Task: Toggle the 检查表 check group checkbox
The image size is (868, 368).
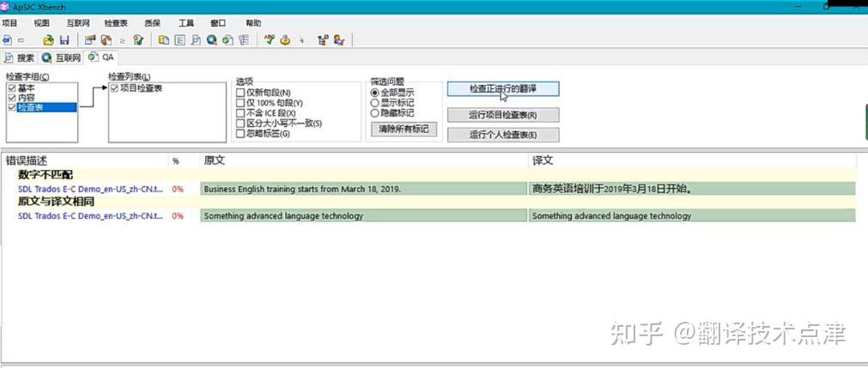Action: [12, 108]
